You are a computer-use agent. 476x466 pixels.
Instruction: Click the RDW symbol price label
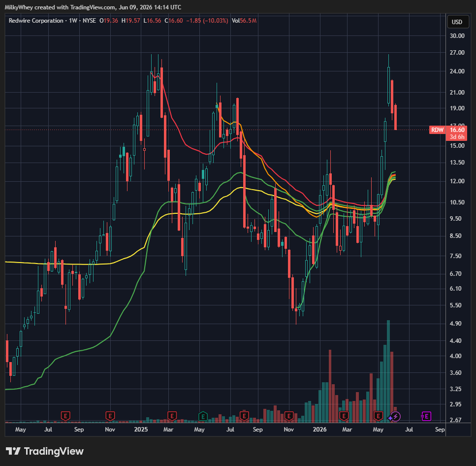coord(437,130)
